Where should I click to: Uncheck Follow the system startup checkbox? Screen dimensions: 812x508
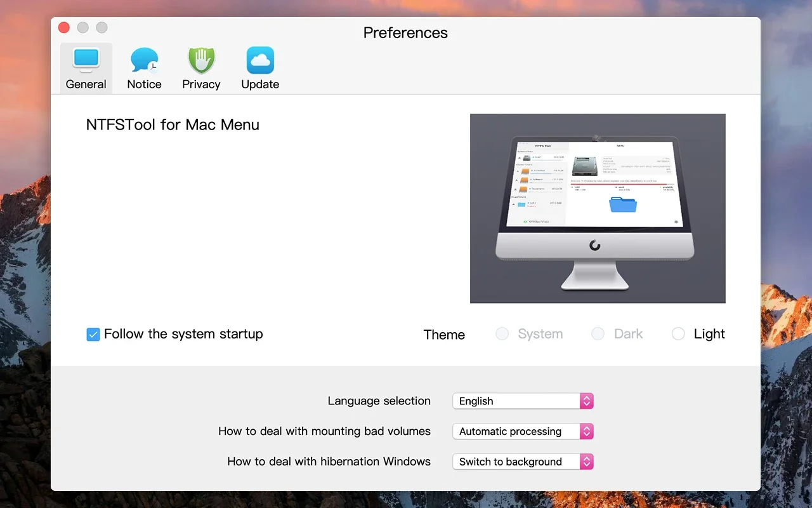93,335
